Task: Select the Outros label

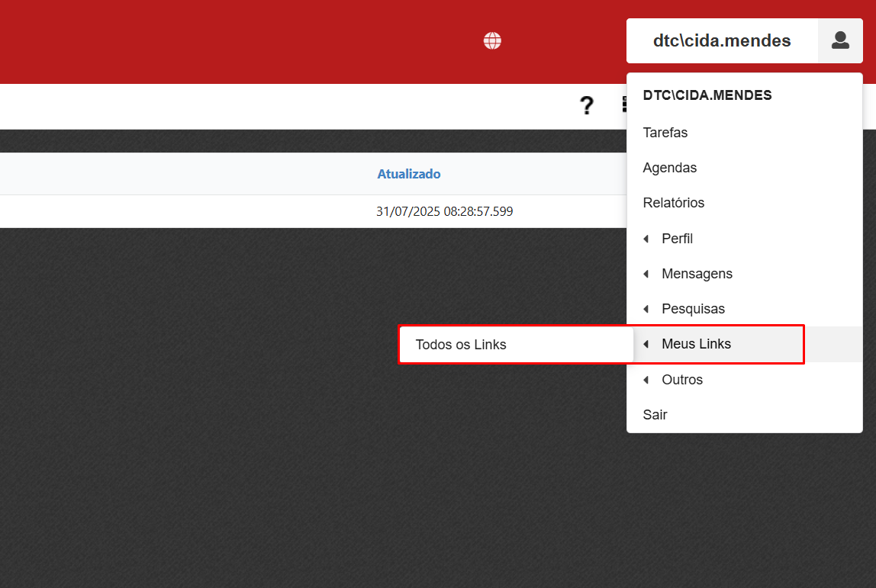Action: (x=682, y=380)
